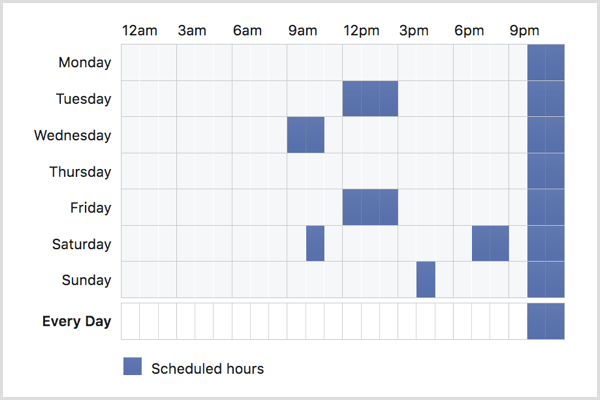Click the Scheduled hours legend color swatch
Image resolution: width=600 pixels, height=400 pixels.
pyautogui.click(x=133, y=367)
